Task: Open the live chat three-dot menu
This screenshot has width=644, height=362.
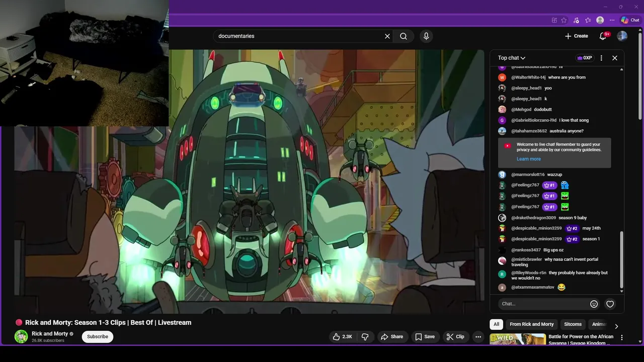Action: (601, 58)
